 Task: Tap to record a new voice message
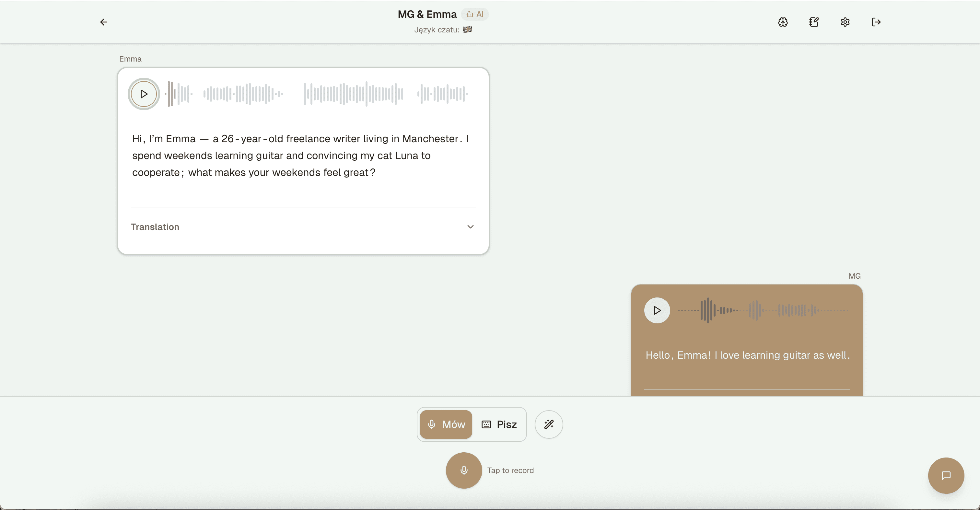pyautogui.click(x=463, y=470)
